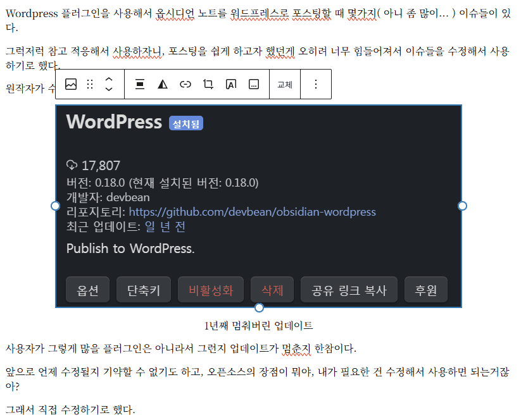Click the paragraph starting with 원작자가
Image resolution: width=521 pixels, height=420 pixels.
pyautogui.click(x=30, y=89)
